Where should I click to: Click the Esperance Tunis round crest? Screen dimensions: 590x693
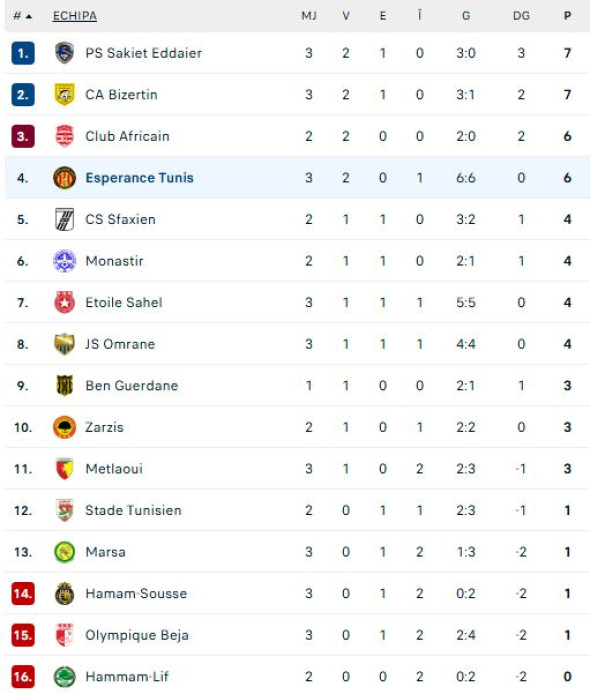65,178
